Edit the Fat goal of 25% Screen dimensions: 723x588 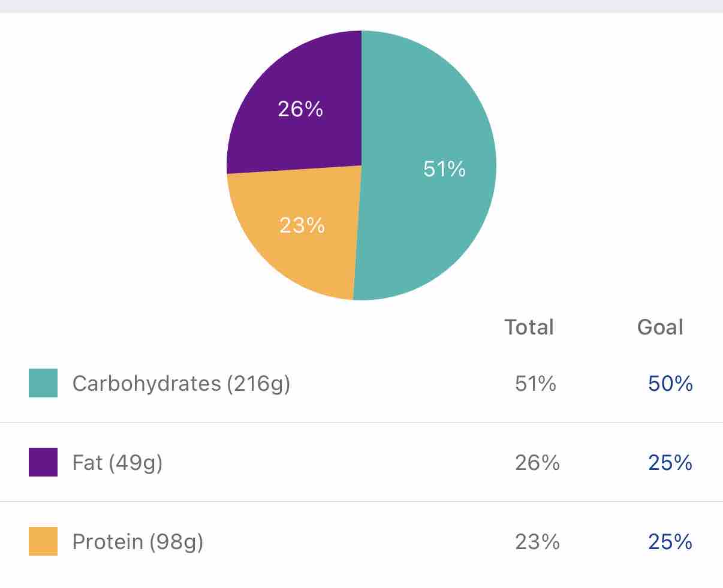point(670,463)
